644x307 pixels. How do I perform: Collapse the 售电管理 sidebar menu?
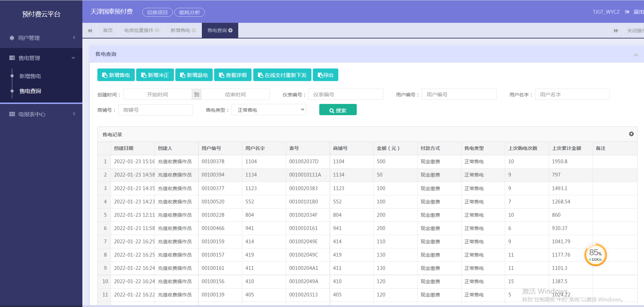pyautogui.click(x=41, y=58)
